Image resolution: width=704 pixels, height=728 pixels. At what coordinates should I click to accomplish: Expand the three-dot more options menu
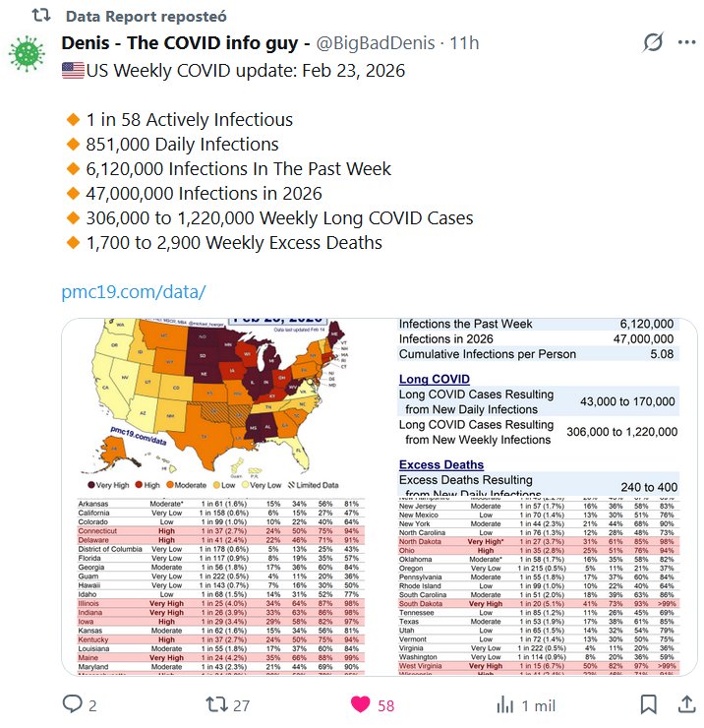685,43
